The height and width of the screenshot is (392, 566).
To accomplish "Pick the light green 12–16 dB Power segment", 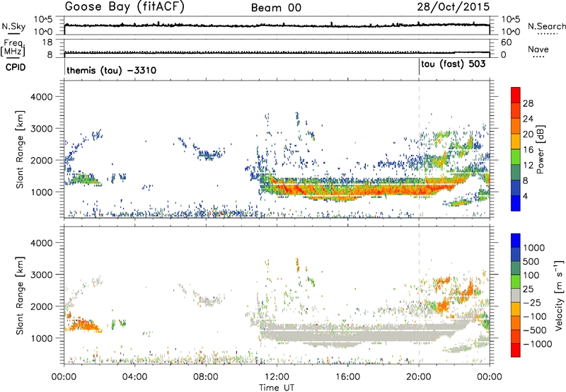I will (516, 156).
